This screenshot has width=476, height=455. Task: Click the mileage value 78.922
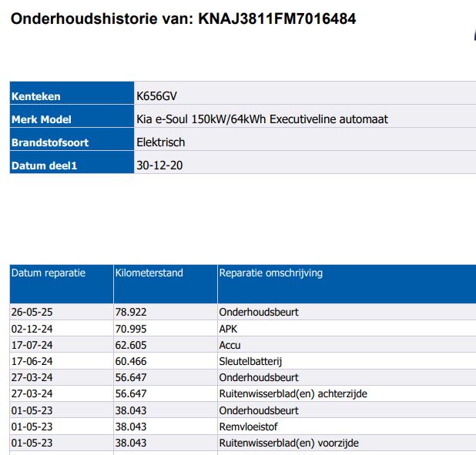click(131, 313)
